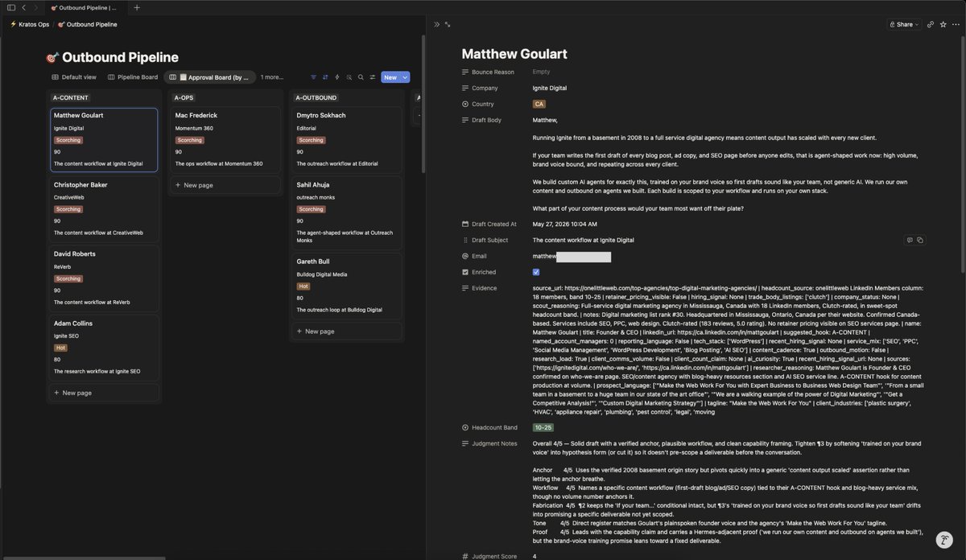Click the Draft Subject property icon
The width and height of the screenshot is (966, 560).
pyautogui.click(x=465, y=240)
